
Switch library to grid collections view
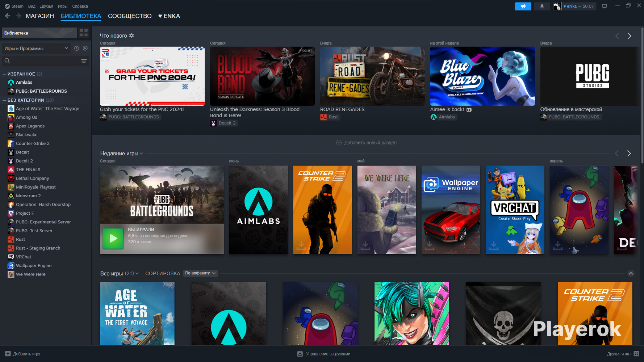84,33
